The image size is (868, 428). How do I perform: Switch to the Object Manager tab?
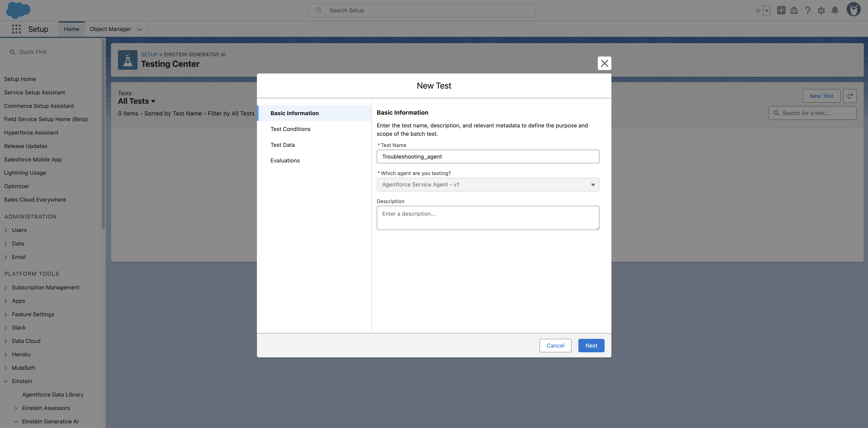point(110,29)
